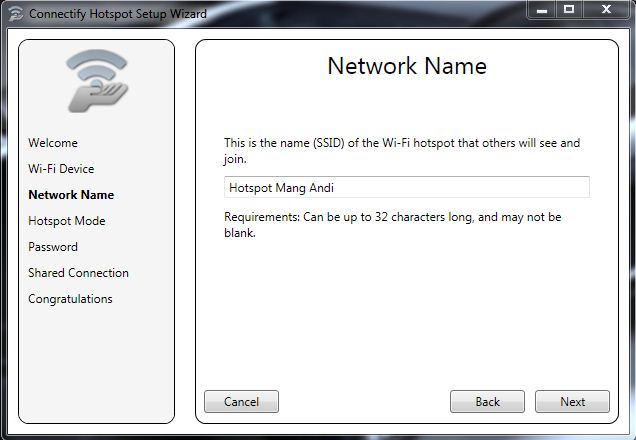This screenshot has width=636, height=440.
Task: Maximize the Connectify wizard window
Action: pyautogui.click(x=569, y=10)
